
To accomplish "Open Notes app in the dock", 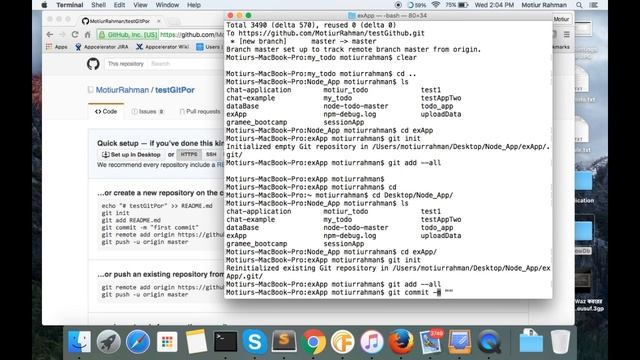I will tap(196, 341).
